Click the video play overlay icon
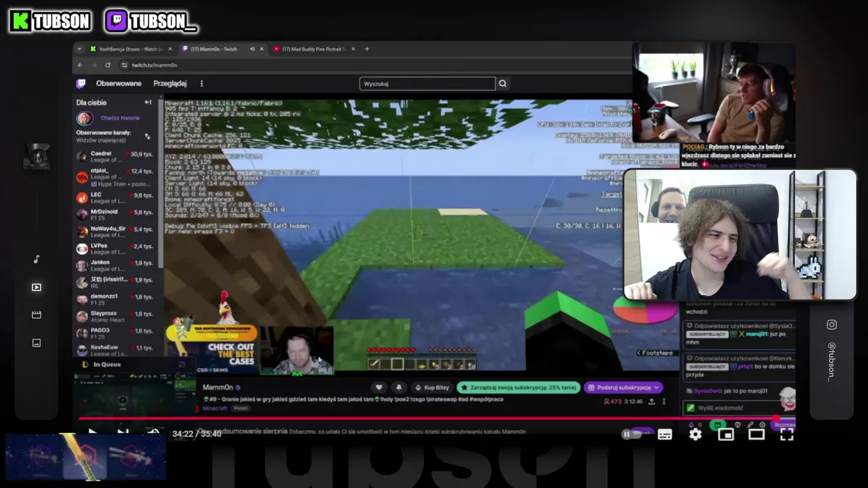 click(37, 287)
